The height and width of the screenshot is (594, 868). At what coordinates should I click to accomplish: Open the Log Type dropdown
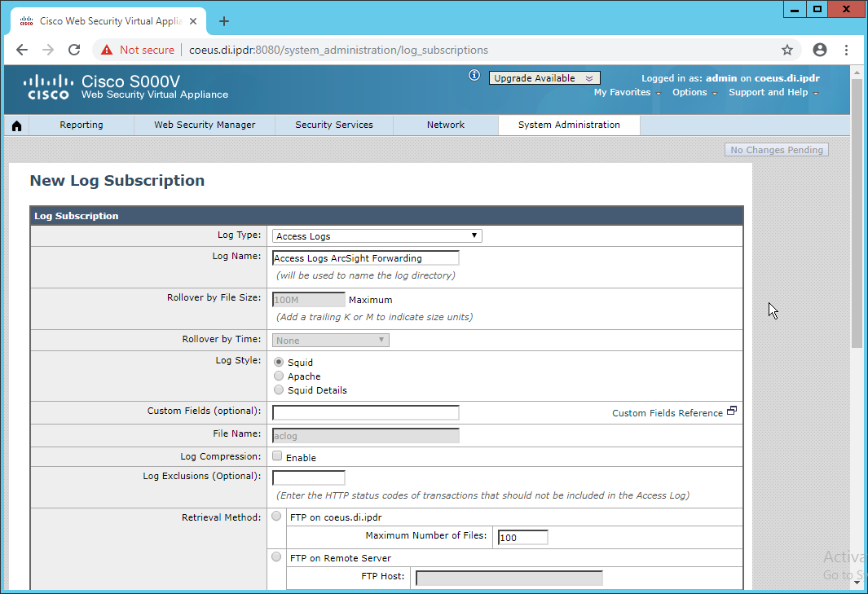pyautogui.click(x=377, y=236)
